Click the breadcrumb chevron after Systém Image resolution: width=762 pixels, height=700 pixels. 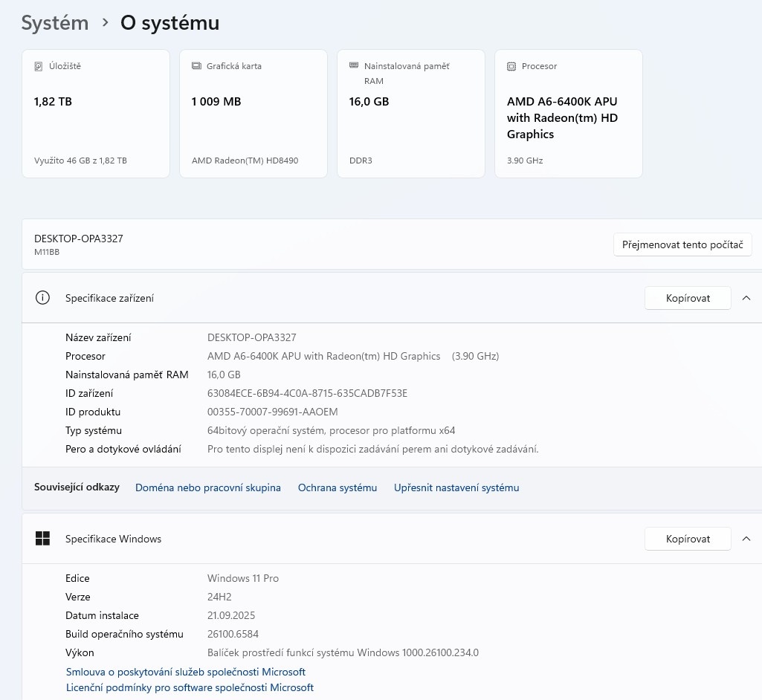tap(105, 24)
